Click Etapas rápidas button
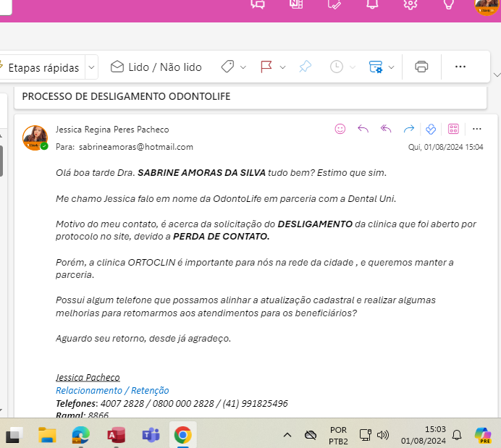This screenshot has width=501, height=448. click(x=43, y=67)
